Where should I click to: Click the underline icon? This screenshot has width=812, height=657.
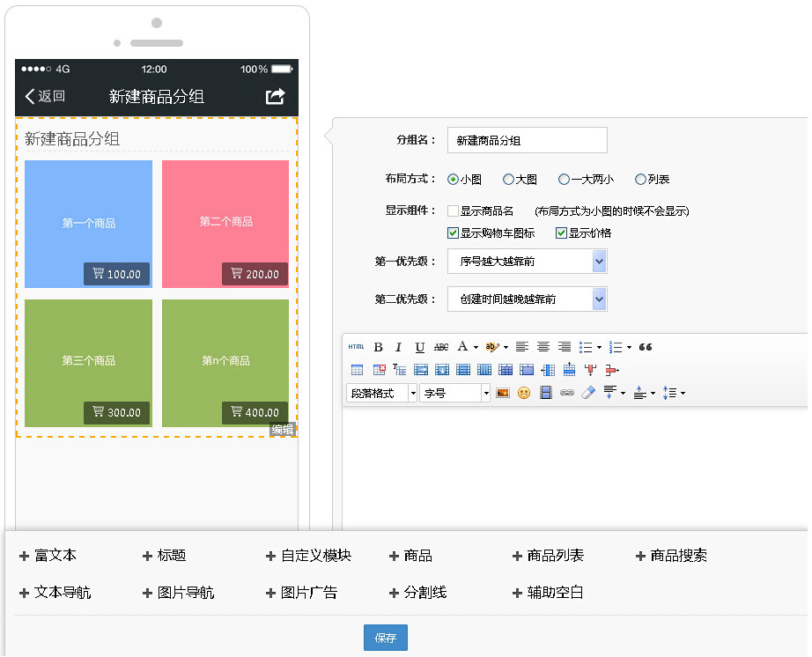[420, 347]
